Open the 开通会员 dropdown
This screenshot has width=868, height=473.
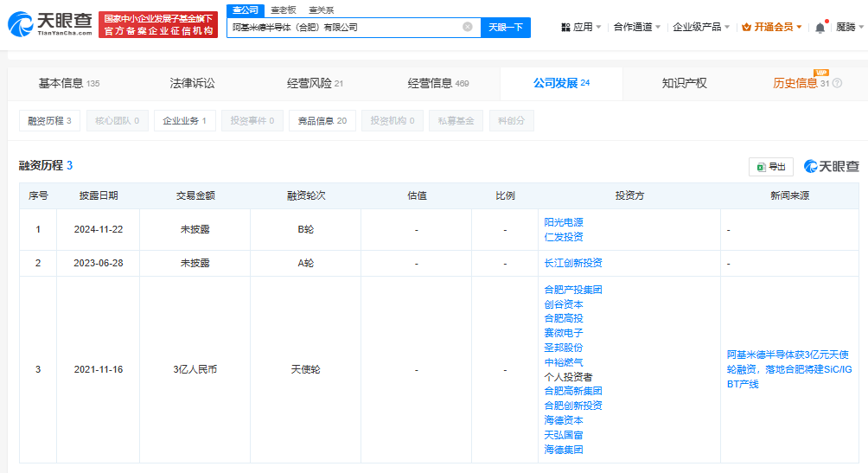pos(772,27)
